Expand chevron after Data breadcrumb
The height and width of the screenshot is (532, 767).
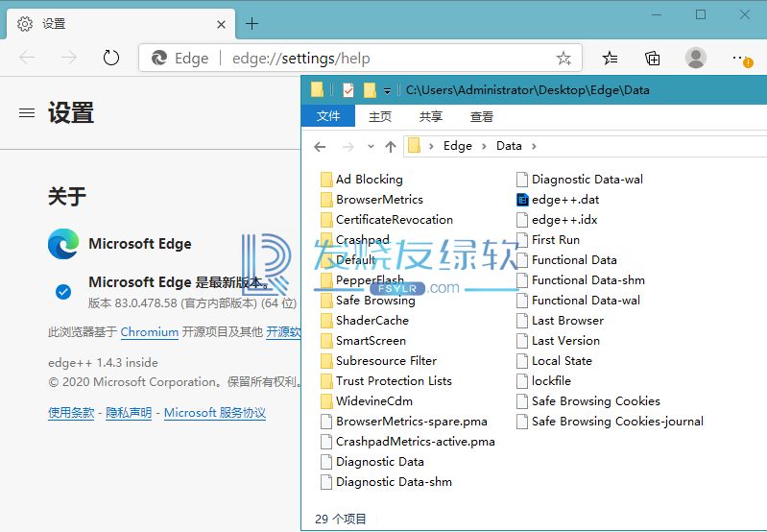pyautogui.click(x=534, y=146)
